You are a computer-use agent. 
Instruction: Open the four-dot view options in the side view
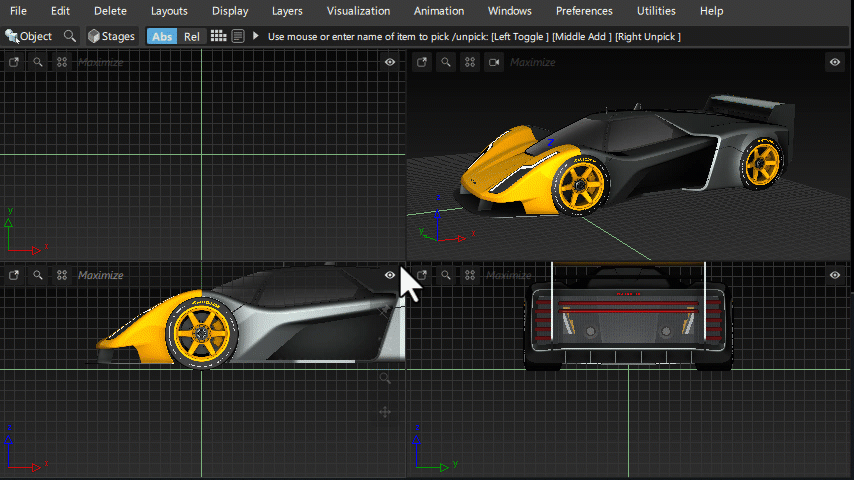pyautogui.click(x=62, y=275)
